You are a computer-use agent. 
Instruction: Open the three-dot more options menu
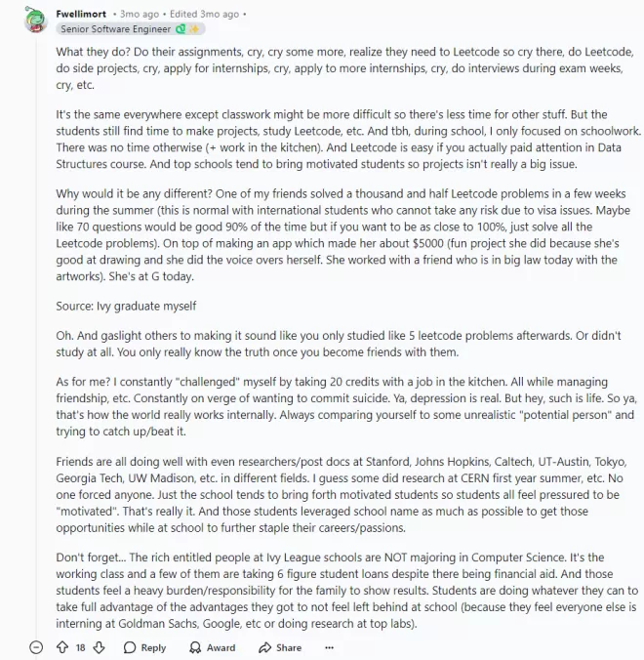coord(330,647)
